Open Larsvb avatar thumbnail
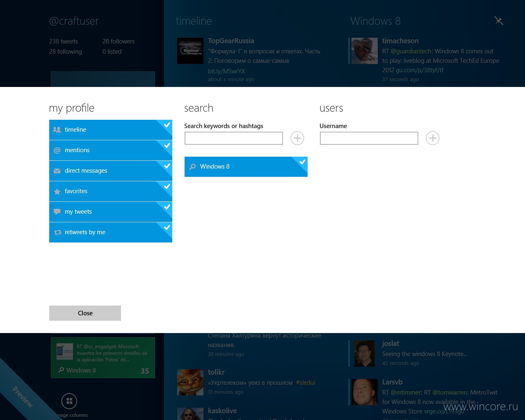Viewport: 525px width, 420px height. click(365, 392)
